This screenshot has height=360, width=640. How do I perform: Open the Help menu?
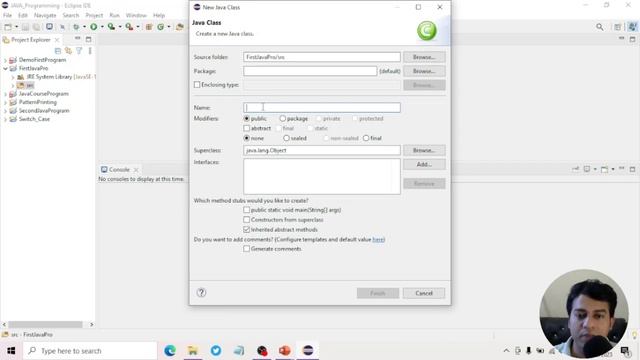tap(159, 15)
